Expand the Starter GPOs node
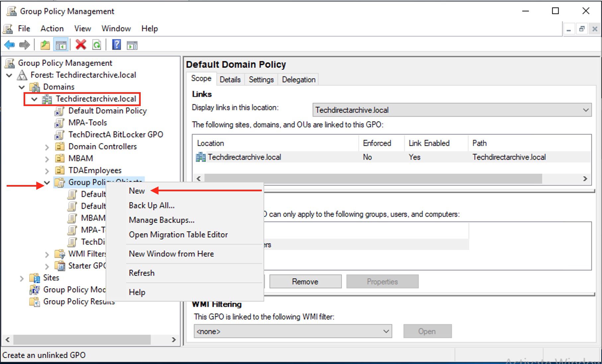 [47, 266]
